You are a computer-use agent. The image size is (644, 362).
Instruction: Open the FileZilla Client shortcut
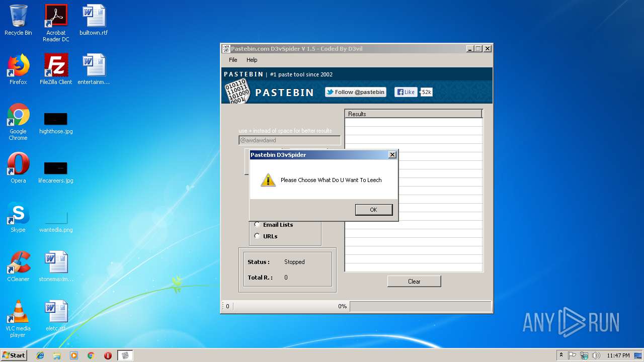click(56, 69)
